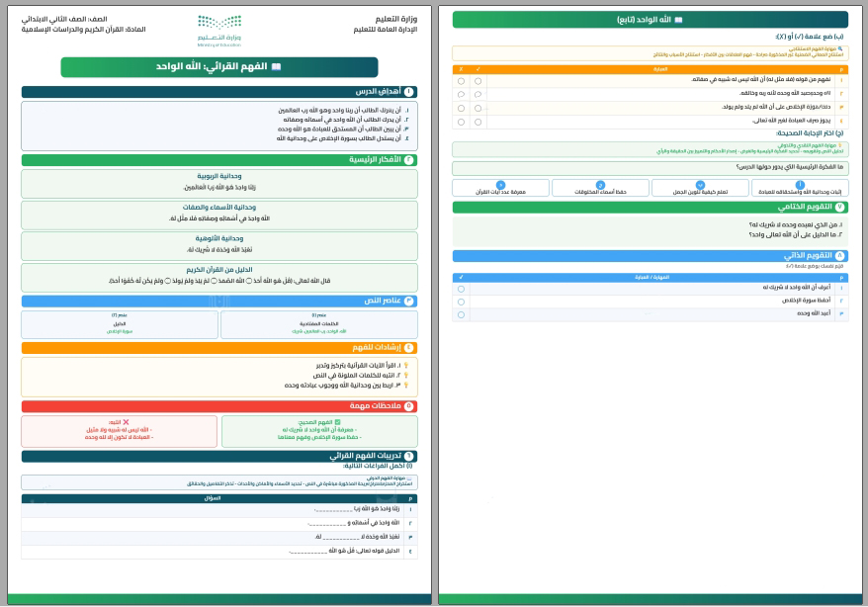868x607 pixels.
Task: Mark ✓ circle for 'نفهم من قوله (فلا مثل له)' row
Action: coord(477,81)
